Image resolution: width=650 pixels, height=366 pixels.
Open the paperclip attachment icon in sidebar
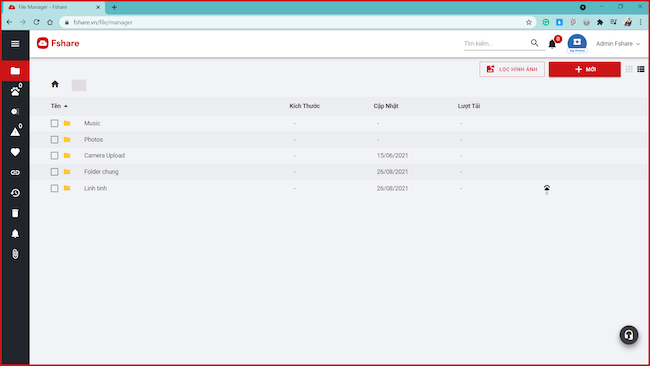coord(15,254)
